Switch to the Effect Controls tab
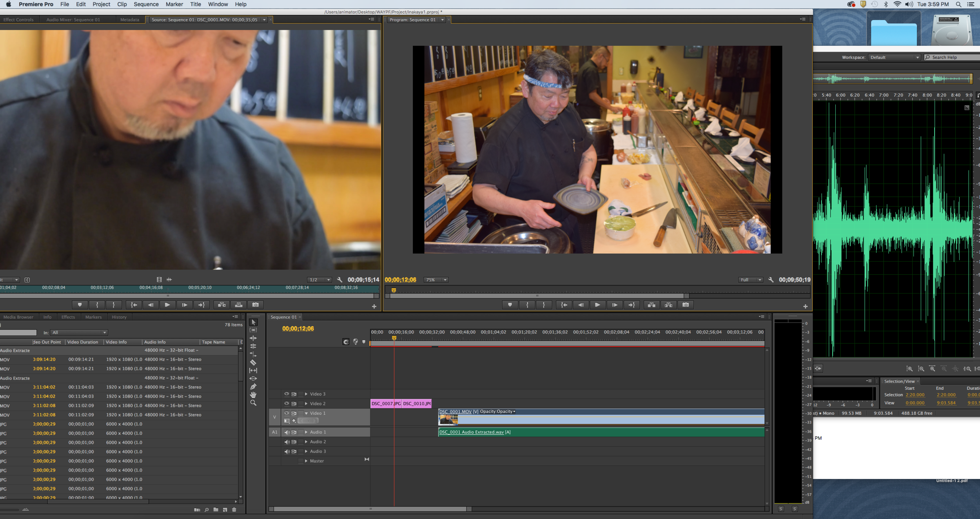 (18, 20)
